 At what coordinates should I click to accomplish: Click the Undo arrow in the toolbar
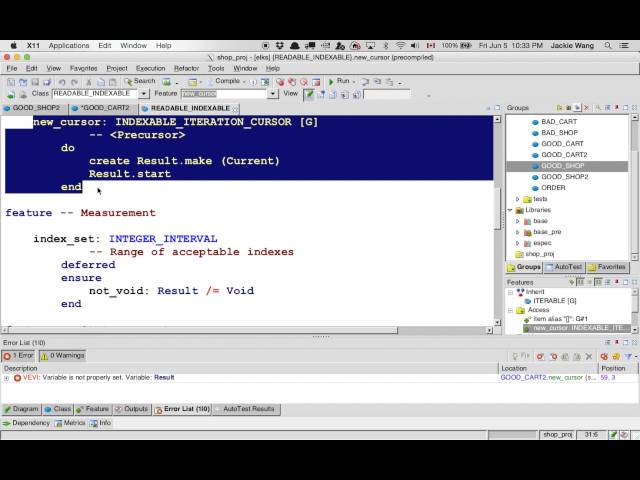[x=62, y=82]
